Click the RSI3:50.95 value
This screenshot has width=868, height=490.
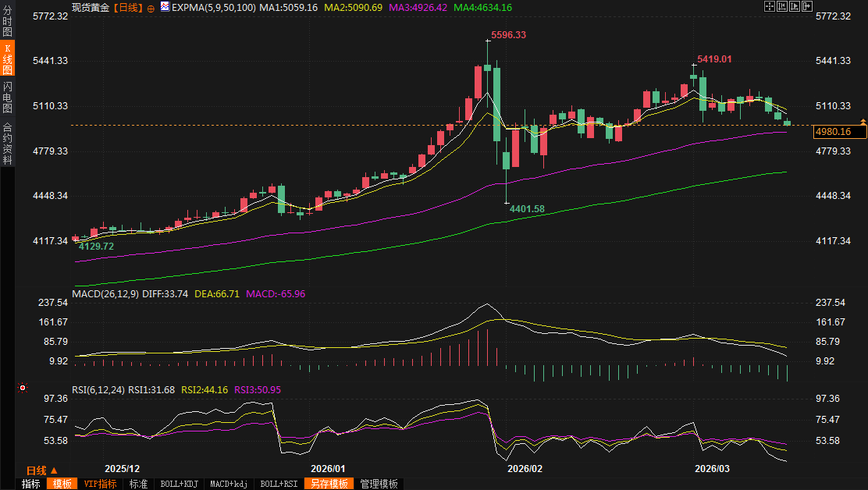tap(258, 390)
